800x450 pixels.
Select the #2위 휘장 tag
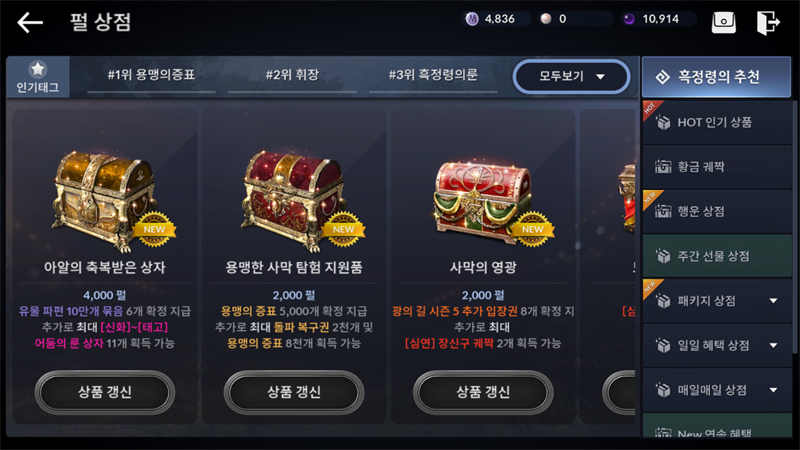pos(292,76)
